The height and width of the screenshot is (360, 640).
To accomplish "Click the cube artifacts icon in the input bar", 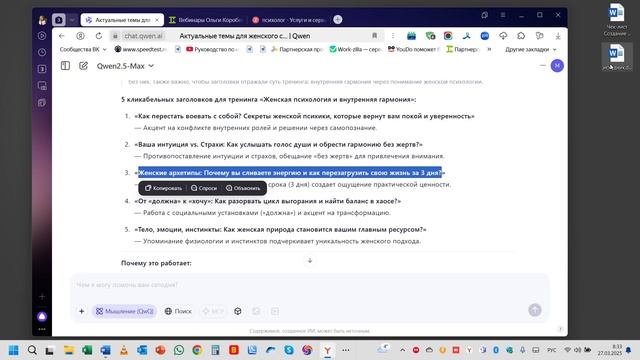I will [238, 311].
